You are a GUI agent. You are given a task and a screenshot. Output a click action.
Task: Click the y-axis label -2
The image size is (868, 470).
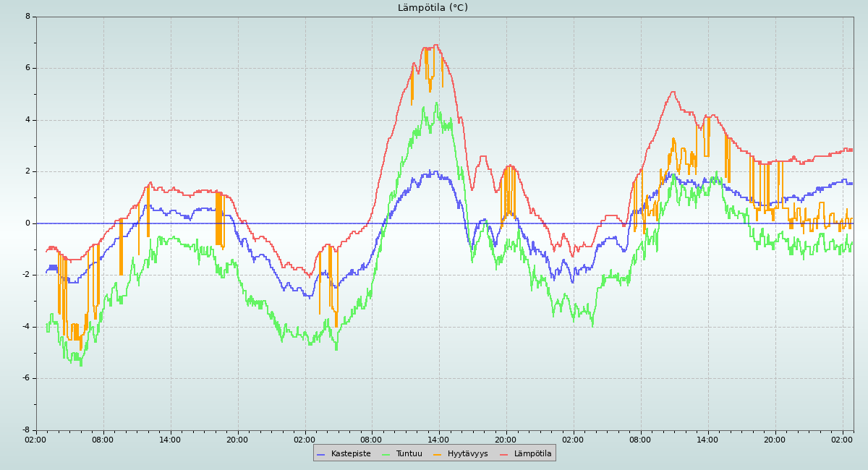pos(26,275)
